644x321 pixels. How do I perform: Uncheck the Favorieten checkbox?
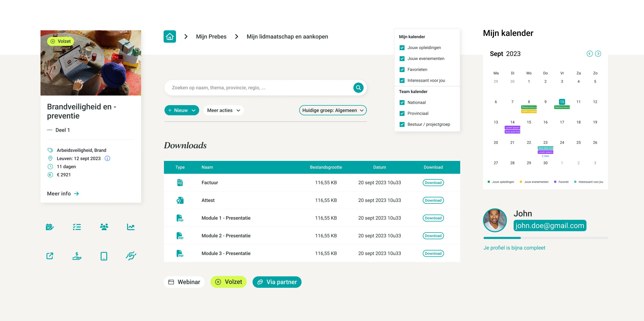402,70
